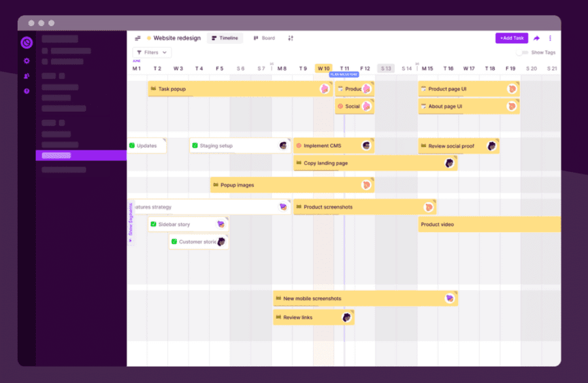Open the Filters dropdown
The image size is (588, 383).
[x=151, y=52]
